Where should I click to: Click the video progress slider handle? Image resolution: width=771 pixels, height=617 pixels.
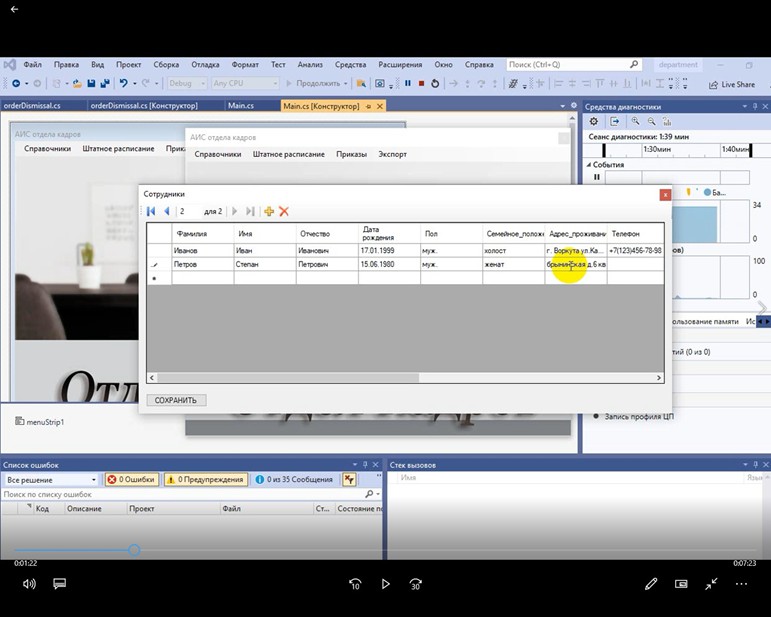pyautogui.click(x=134, y=550)
